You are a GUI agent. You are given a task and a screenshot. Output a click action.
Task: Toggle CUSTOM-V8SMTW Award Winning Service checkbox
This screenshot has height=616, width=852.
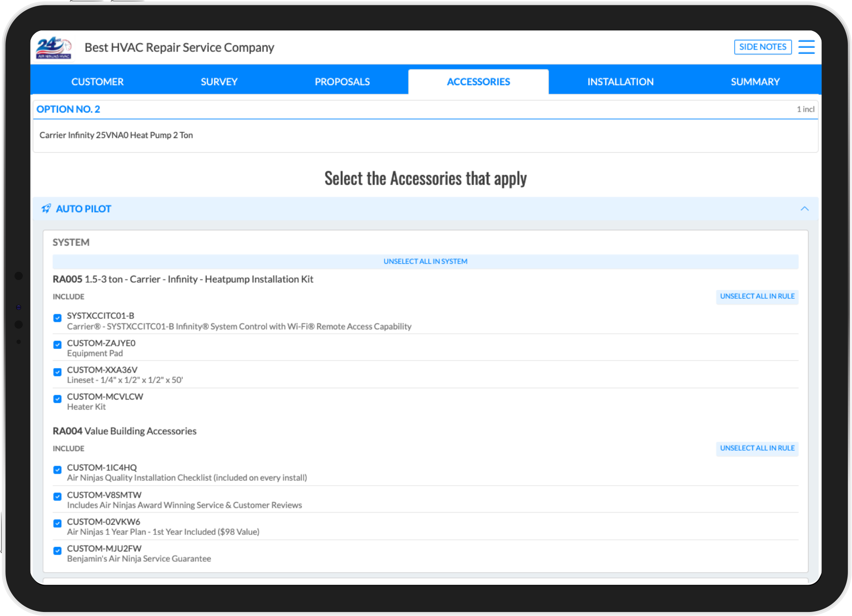point(57,497)
